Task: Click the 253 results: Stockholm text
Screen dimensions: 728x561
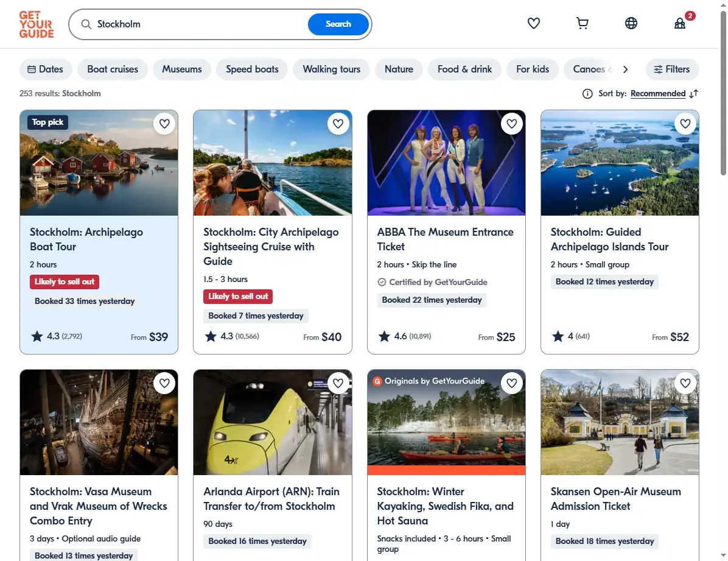Action: (x=60, y=93)
